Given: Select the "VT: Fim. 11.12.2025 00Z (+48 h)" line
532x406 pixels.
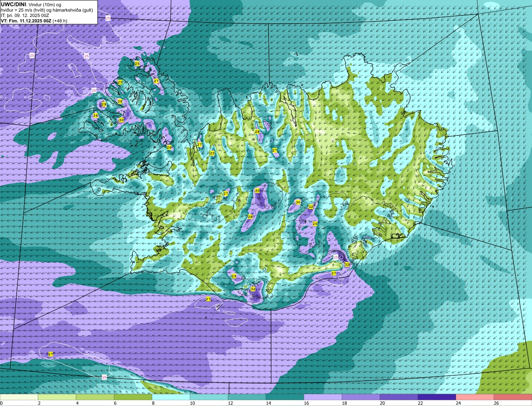Looking at the screenshot, I should [x=34, y=20].
